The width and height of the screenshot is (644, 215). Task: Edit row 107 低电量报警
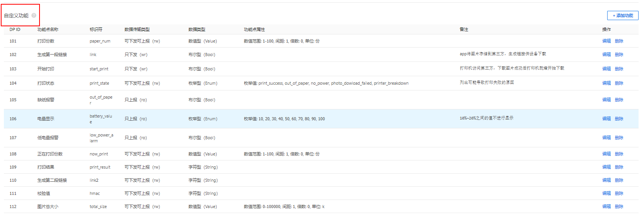tap(606, 138)
